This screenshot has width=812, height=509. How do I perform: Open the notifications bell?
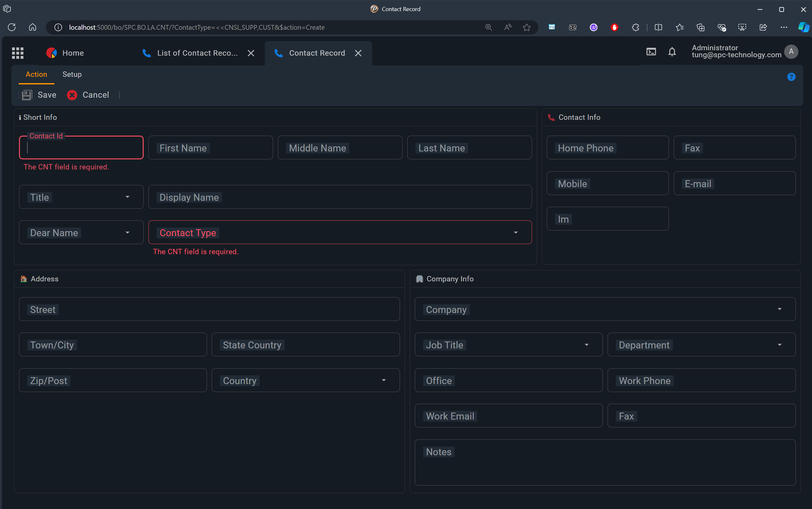(672, 52)
